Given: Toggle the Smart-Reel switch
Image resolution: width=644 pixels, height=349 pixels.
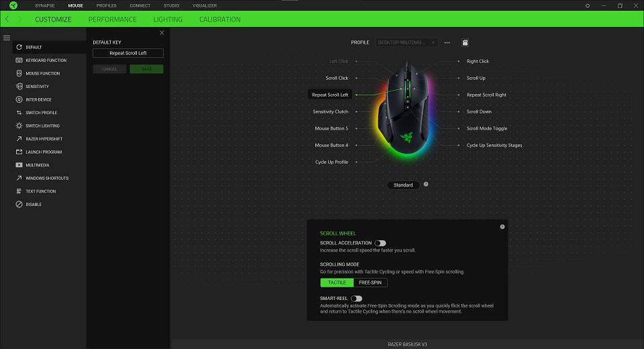Looking at the screenshot, I should click(x=356, y=299).
